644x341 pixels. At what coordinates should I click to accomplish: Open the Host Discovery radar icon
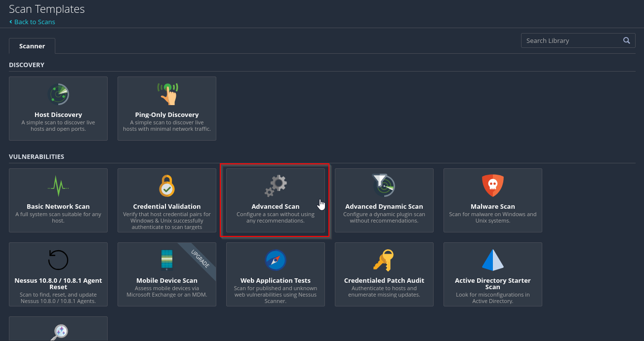58,94
